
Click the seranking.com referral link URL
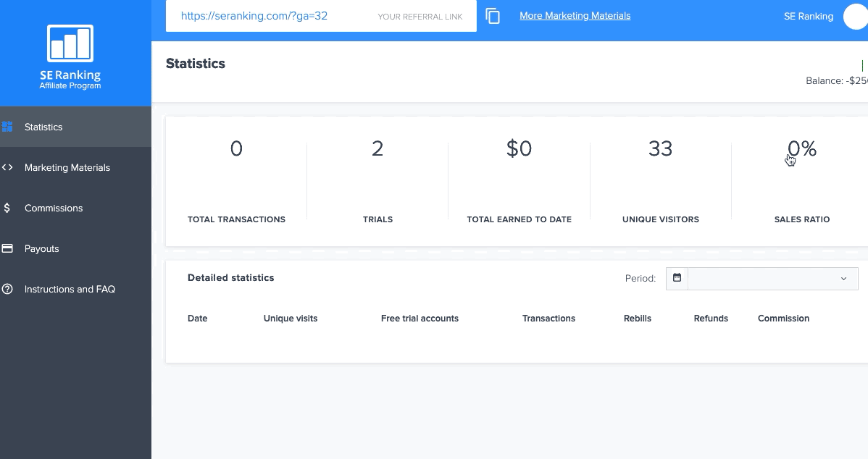tap(254, 16)
